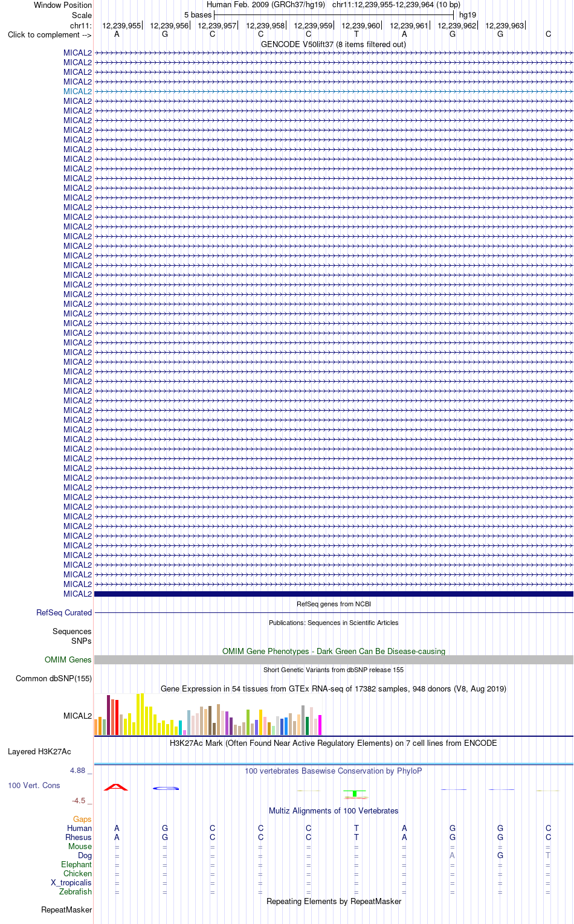This screenshot has width=574, height=924.
Task: Select the Human species label
Action: tap(79, 828)
